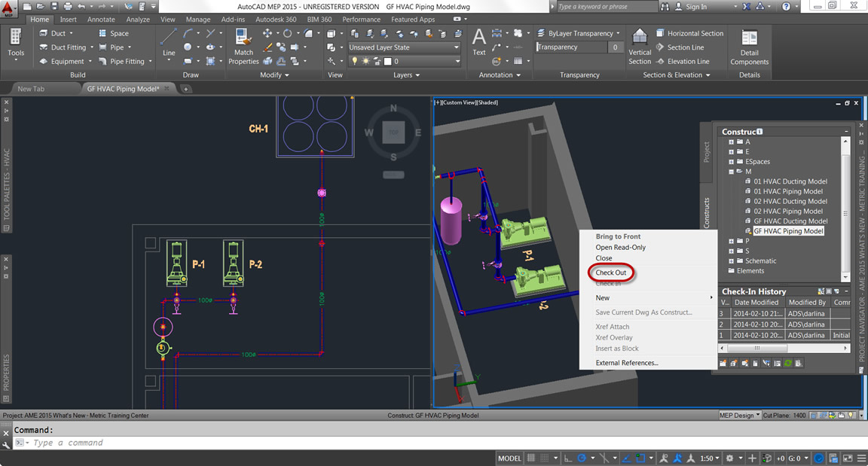Click the Move tool in Modify panel

pyautogui.click(x=267, y=33)
